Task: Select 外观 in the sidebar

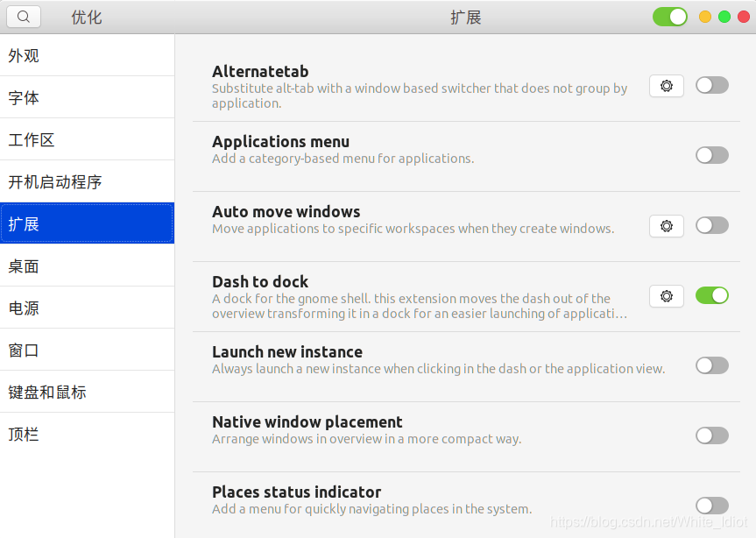Action: click(87, 55)
